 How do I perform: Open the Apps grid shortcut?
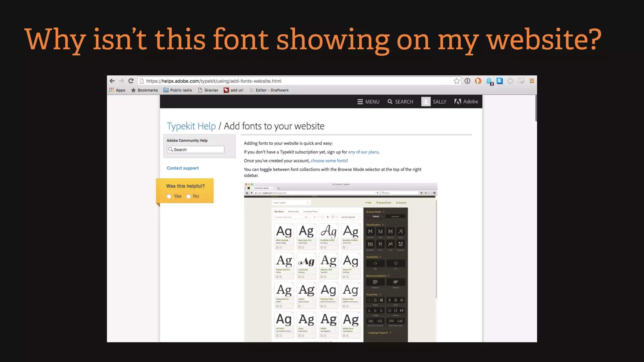117,90
